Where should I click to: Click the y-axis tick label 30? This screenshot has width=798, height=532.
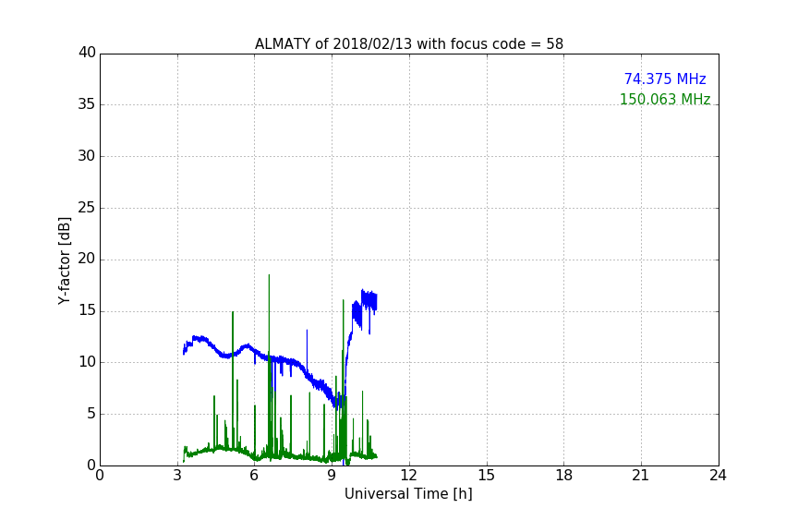87,156
